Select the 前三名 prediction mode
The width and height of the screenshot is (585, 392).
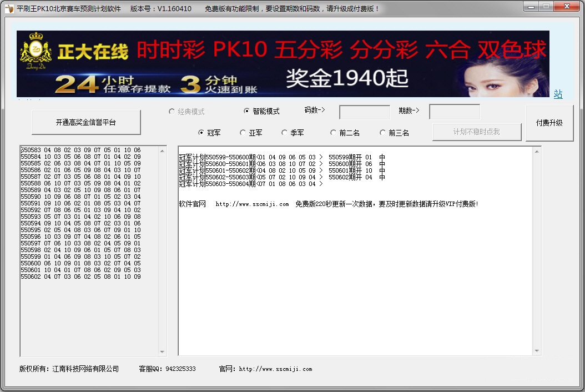pyautogui.click(x=383, y=133)
